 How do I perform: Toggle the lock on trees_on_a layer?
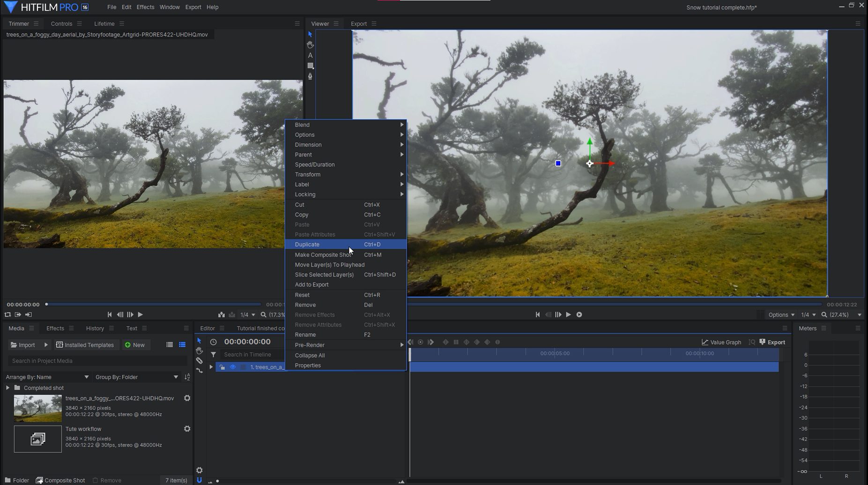point(222,367)
